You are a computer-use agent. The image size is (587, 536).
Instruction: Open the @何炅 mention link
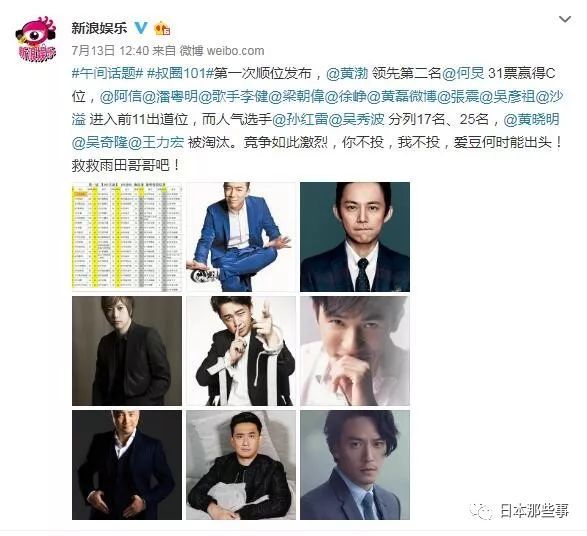(463, 73)
